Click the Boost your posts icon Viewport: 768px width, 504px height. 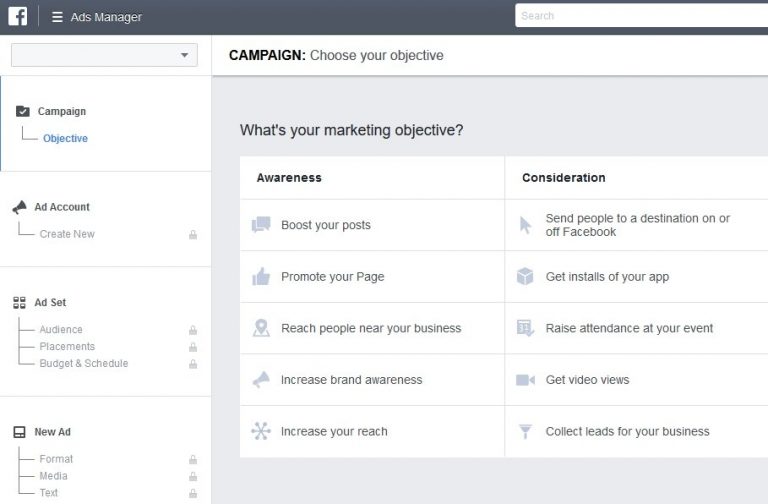[261, 225]
